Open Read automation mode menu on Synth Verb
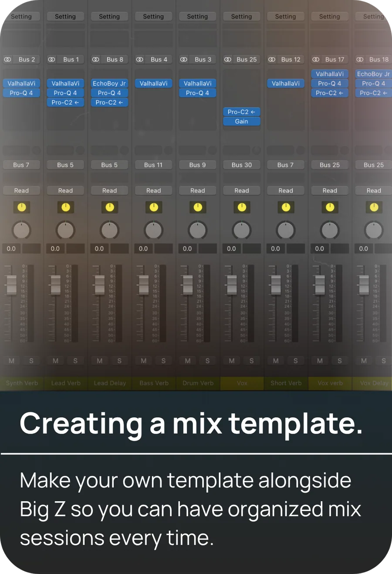Screen dimensions: 392x574 [21, 190]
